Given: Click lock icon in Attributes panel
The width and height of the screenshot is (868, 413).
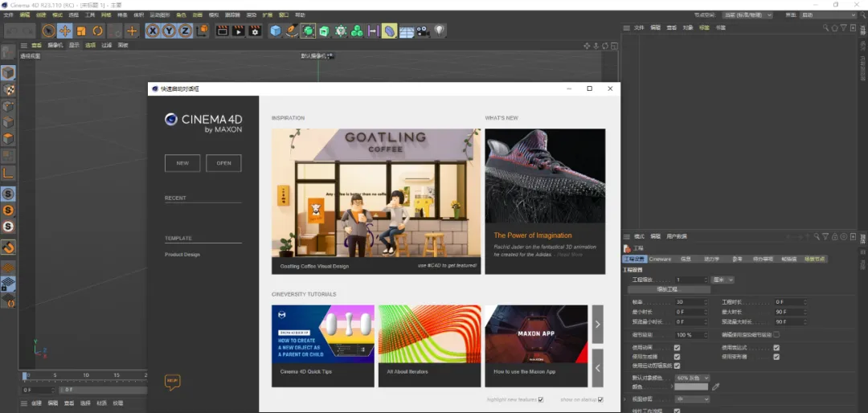Looking at the screenshot, I should tap(834, 236).
